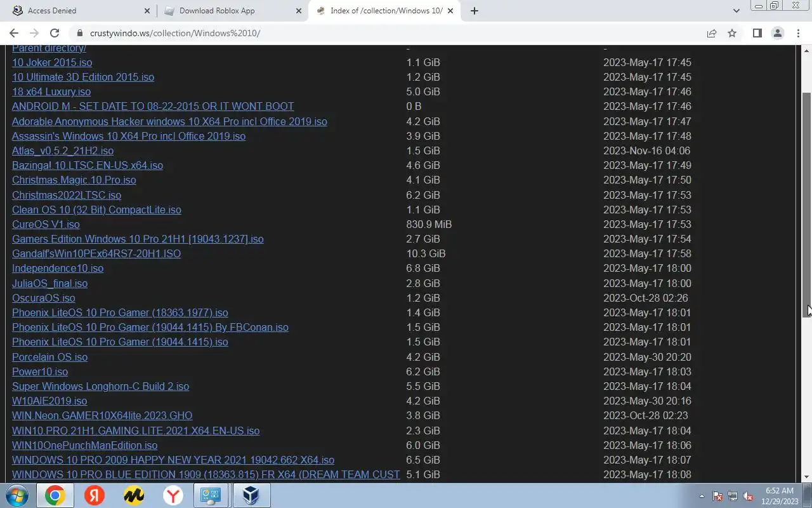Download Bazinga!.10.LTSC.EN-US.x64.iso
The width and height of the screenshot is (812, 508).
[x=88, y=165]
